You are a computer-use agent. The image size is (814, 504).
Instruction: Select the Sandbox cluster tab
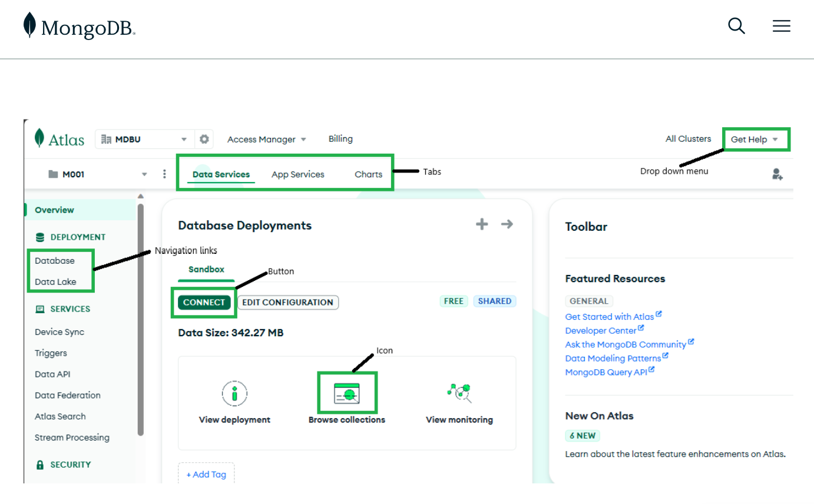(206, 270)
